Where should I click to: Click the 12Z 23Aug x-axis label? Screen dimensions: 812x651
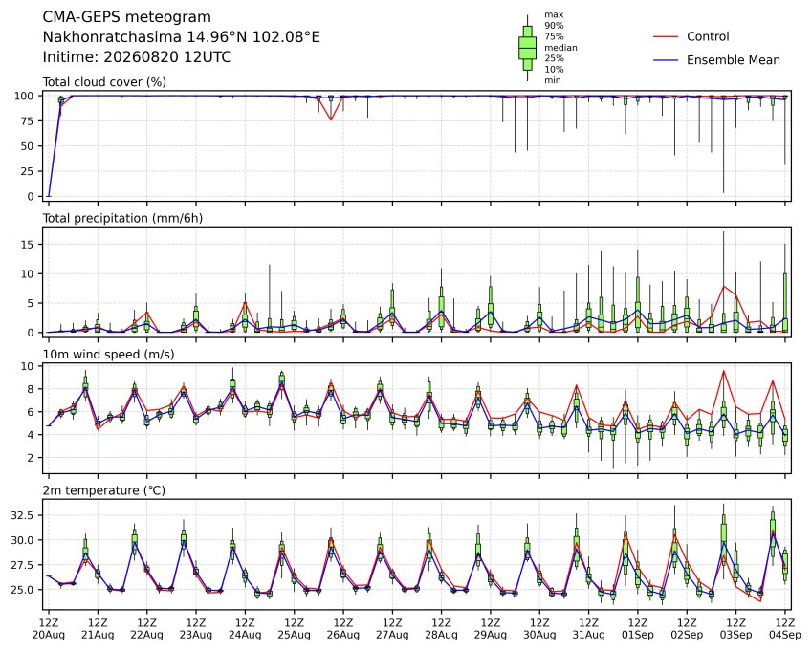coord(196,628)
